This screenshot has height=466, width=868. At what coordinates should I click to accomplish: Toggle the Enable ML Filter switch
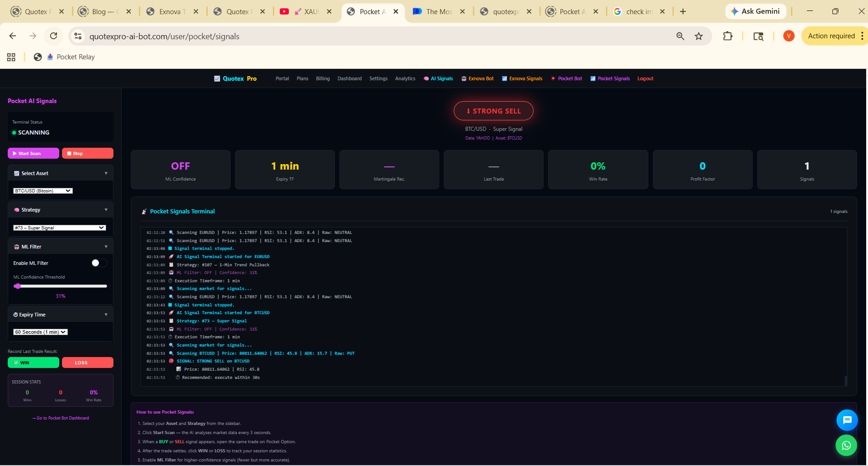tap(99, 263)
